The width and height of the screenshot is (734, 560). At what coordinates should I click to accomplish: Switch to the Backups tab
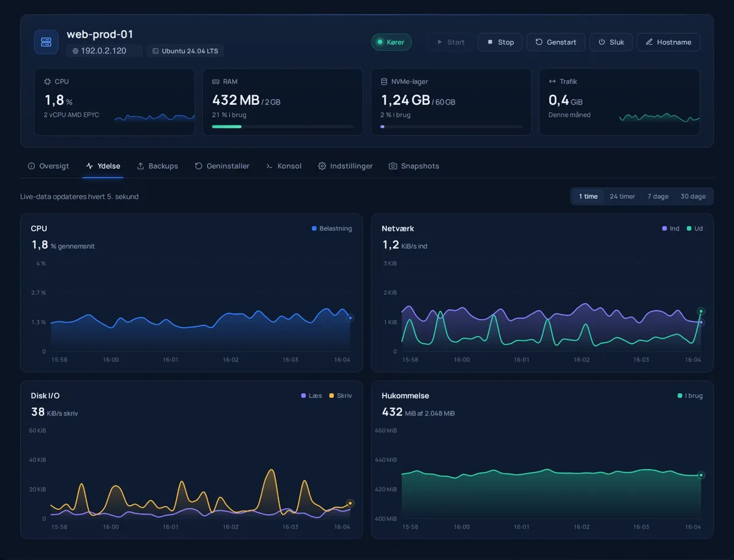click(157, 166)
